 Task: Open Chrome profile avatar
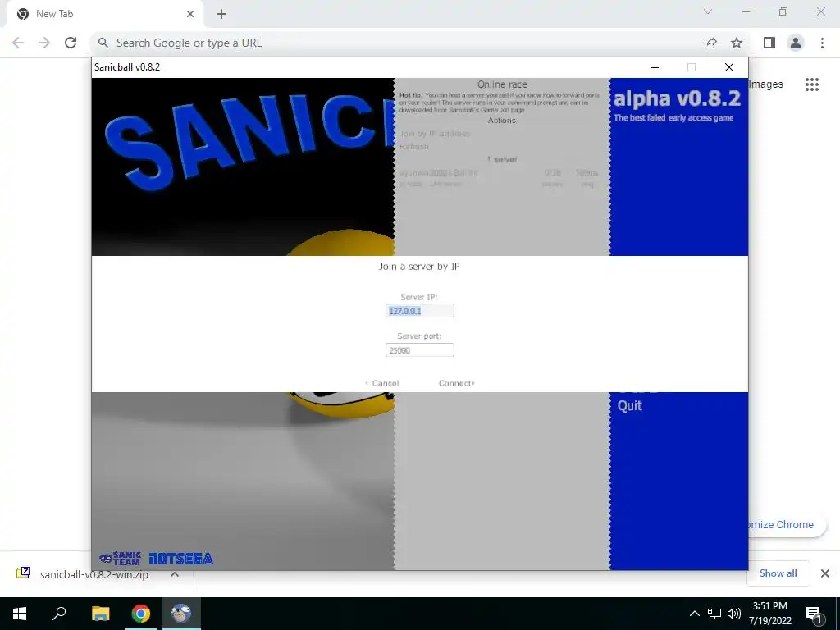click(x=796, y=43)
